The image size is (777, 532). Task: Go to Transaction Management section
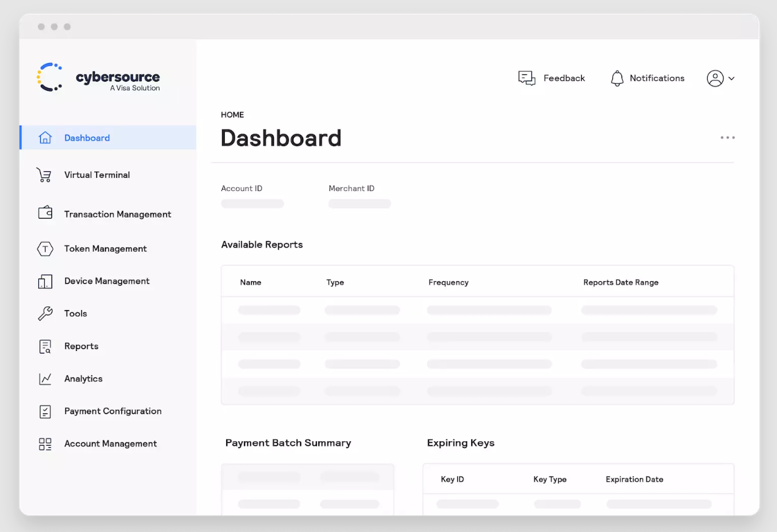click(117, 214)
